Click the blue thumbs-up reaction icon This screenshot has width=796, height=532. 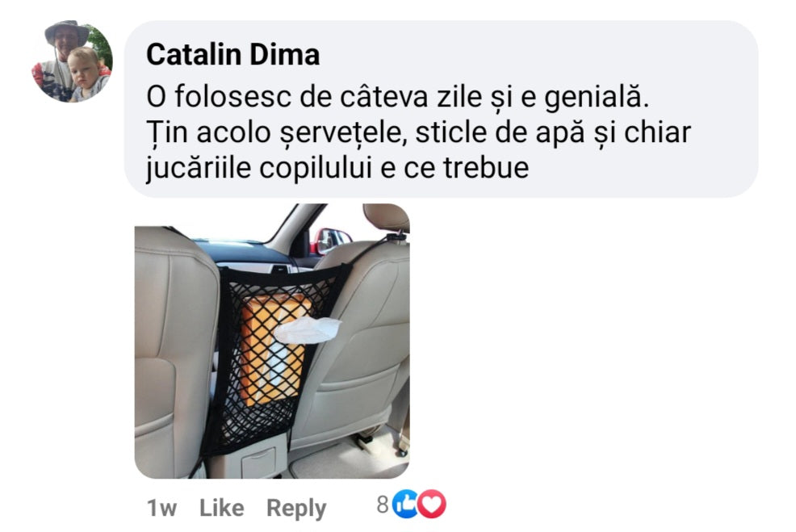coord(405,504)
